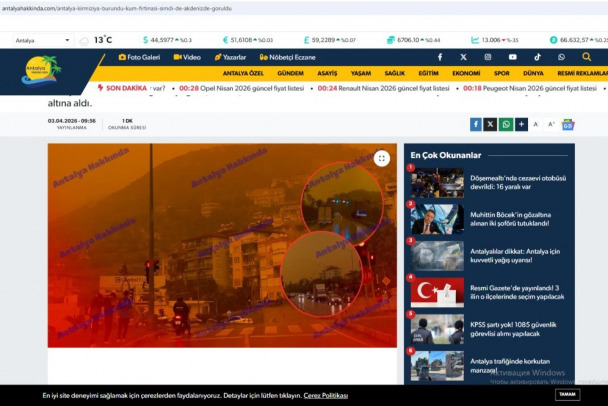Share article on X
The width and height of the screenshot is (608, 406).
(491, 124)
